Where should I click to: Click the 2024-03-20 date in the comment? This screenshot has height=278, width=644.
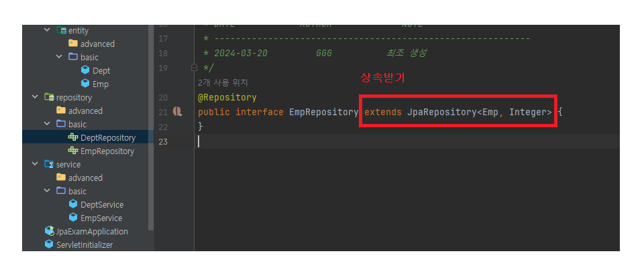pos(241,54)
